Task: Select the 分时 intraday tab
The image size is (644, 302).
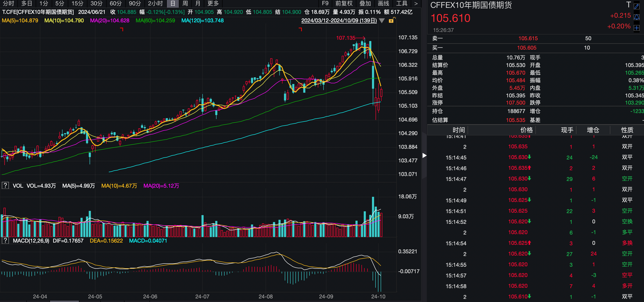Action: 8,4
